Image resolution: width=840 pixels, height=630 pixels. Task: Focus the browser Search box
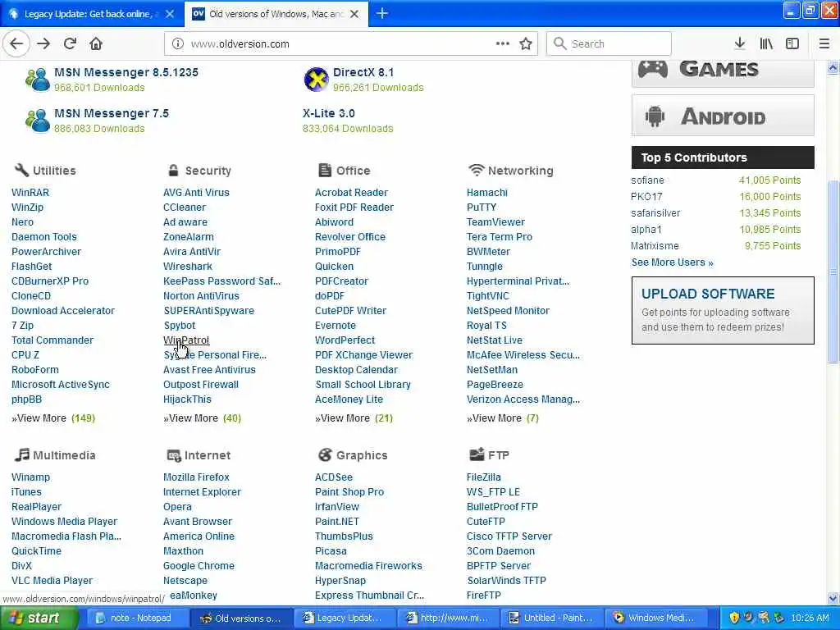tap(609, 43)
